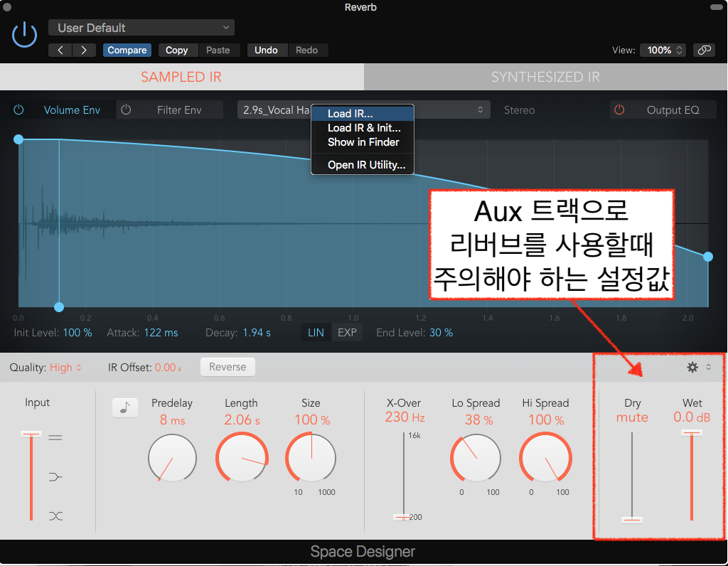Click the Size knob

click(311, 459)
